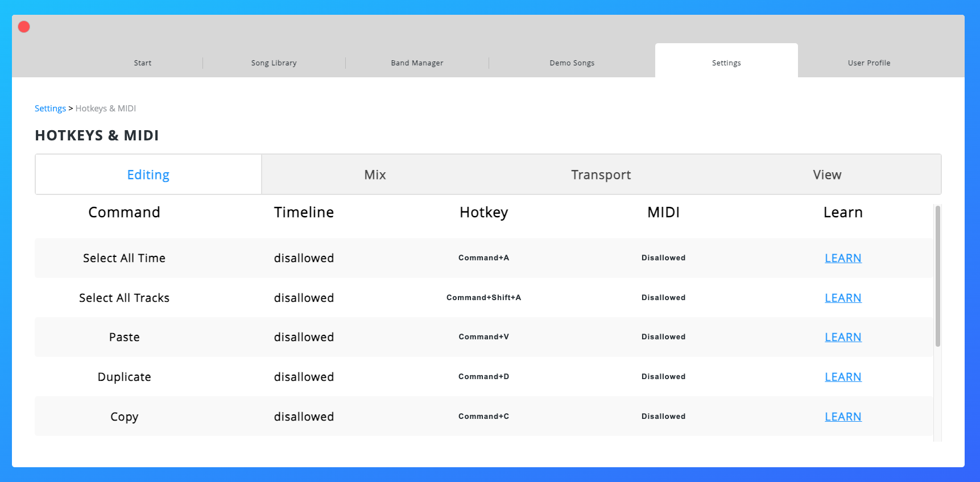Switch to the Song Library tab
The height and width of the screenshot is (482, 980).
(x=274, y=63)
